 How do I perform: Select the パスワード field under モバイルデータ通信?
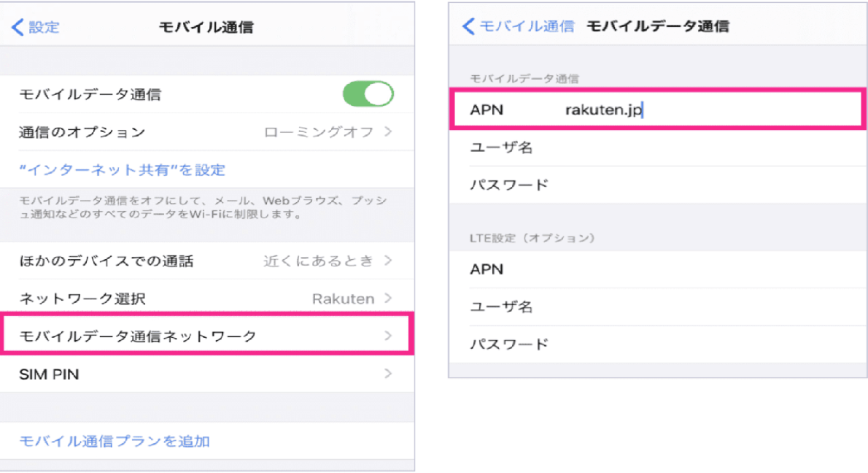pyautogui.click(x=658, y=185)
